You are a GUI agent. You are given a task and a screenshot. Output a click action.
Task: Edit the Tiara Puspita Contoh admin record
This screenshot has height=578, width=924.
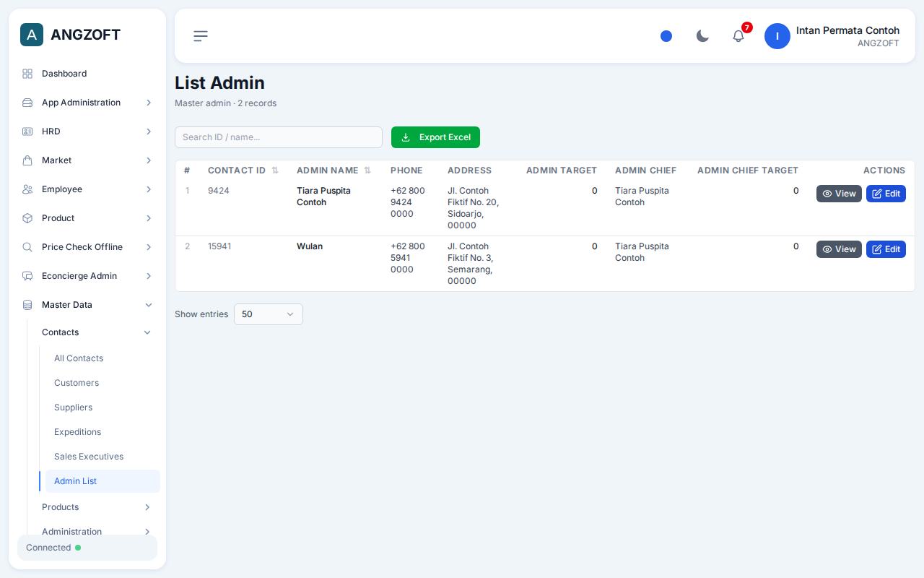[886, 194]
